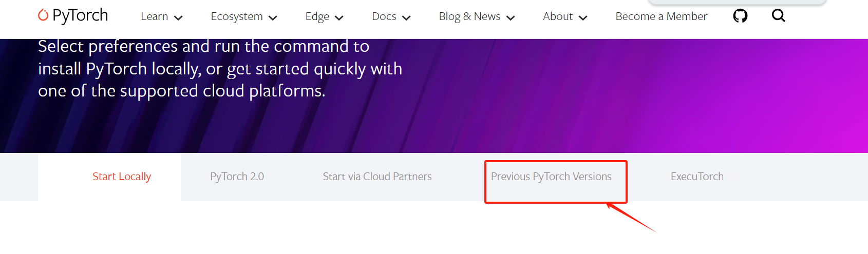Open the Ecosystem menu
This screenshot has height=254, width=868.
[237, 16]
